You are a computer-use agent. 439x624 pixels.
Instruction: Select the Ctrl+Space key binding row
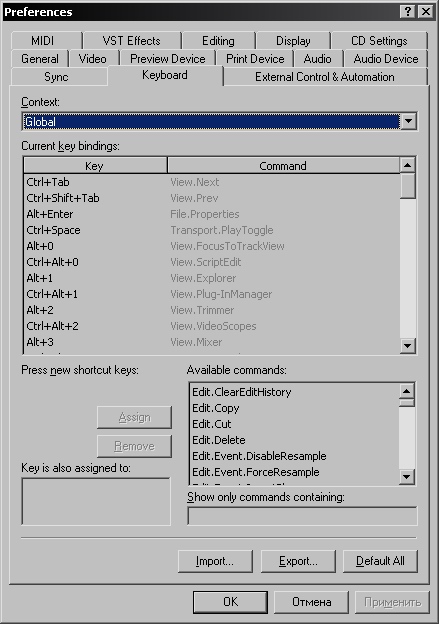tap(211, 230)
